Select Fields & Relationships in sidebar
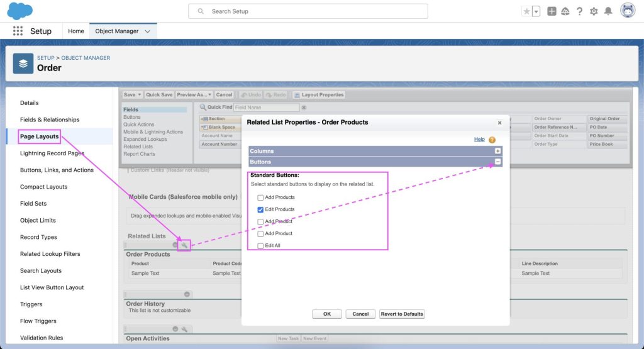Viewport: 644px width, 349px height. click(x=50, y=119)
